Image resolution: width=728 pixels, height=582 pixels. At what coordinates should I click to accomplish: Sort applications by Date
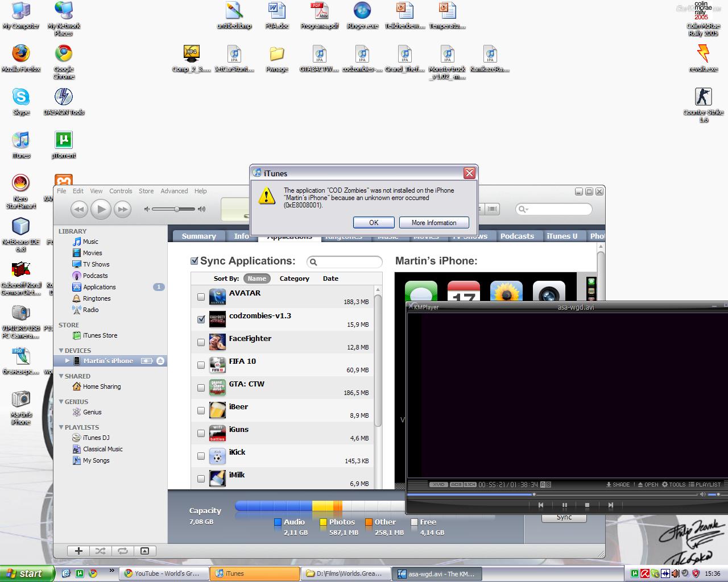click(330, 278)
